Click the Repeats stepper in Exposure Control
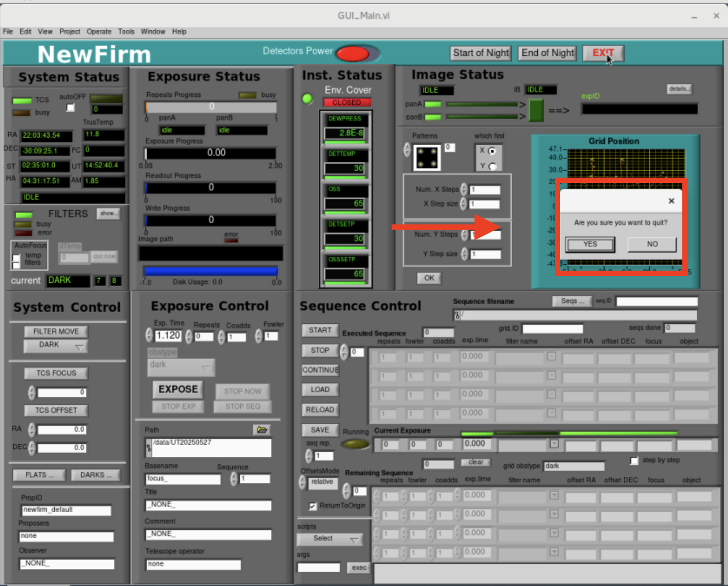Viewport: 728px width, 586px height. click(189, 337)
